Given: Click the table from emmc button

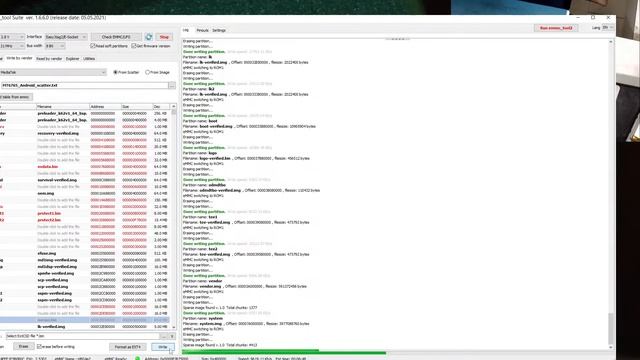Looking at the screenshot, I should (x=16, y=97).
